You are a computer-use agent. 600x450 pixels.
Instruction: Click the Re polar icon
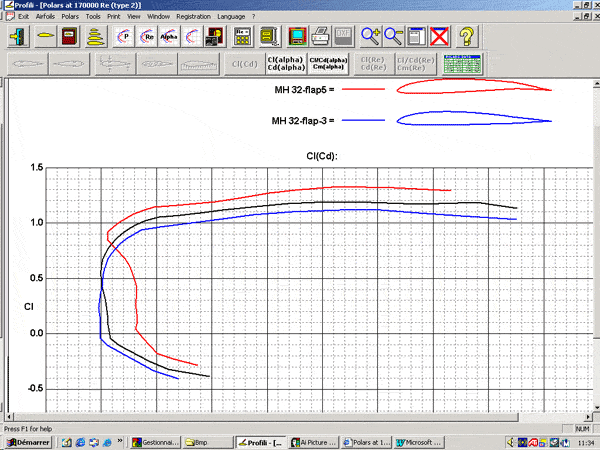pyautogui.click(x=148, y=37)
